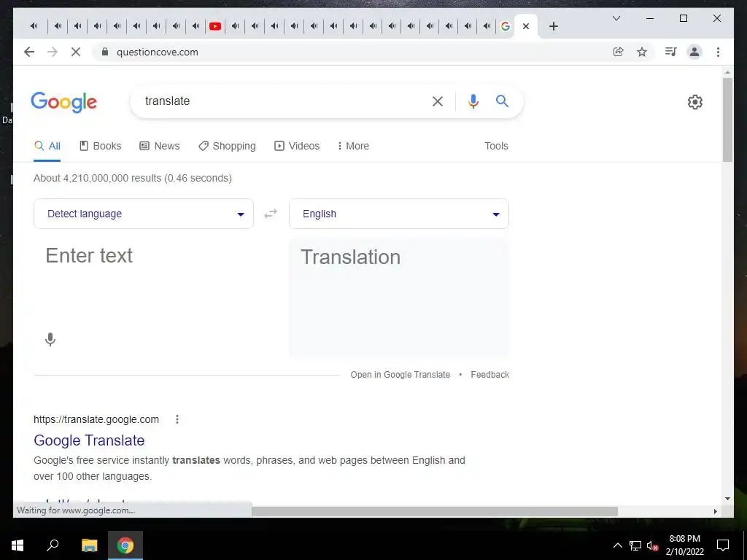Show hidden system tray icons
This screenshot has width=747, height=560.
(617, 545)
